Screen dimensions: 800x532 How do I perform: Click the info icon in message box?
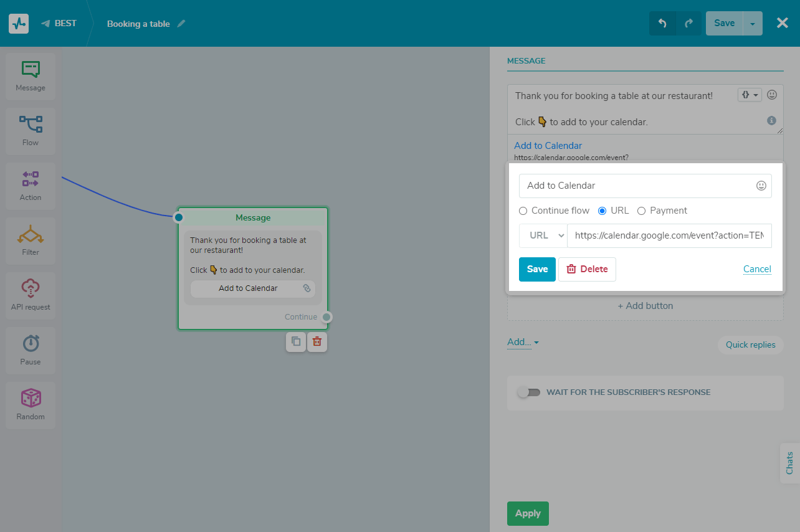pyautogui.click(x=771, y=121)
